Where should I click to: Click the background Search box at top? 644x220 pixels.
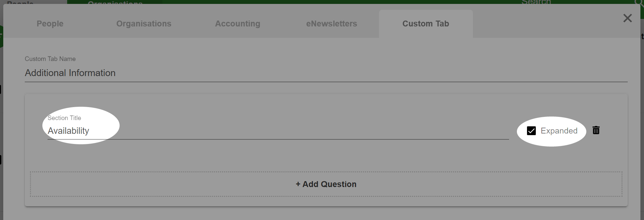pyautogui.click(x=536, y=2)
